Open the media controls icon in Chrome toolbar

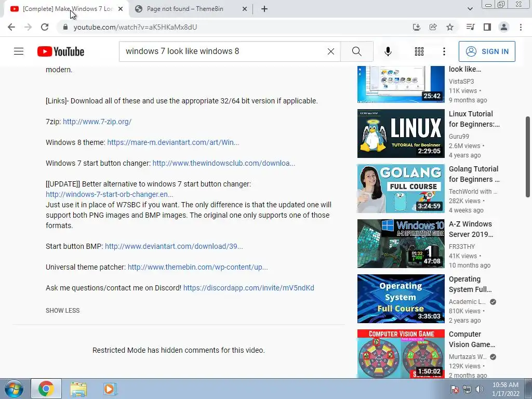470,27
